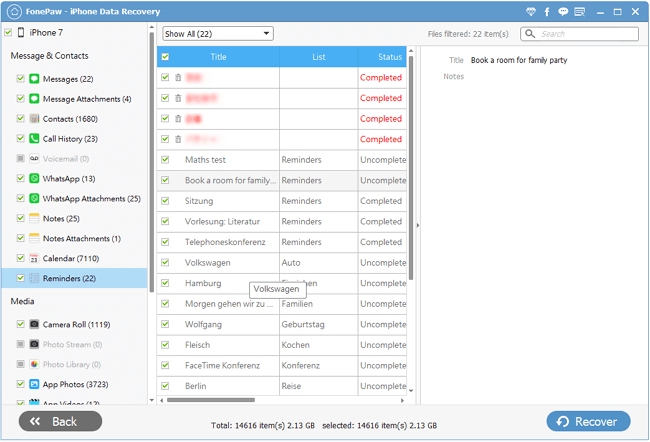
Task: Click the Back button
Action: click(61, 421)
